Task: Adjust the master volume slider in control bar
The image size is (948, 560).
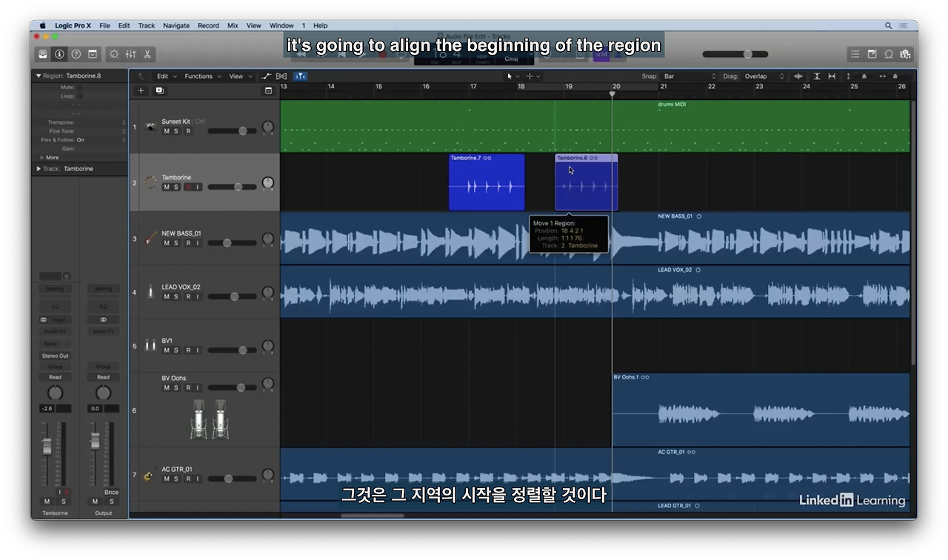Action: 735,54
